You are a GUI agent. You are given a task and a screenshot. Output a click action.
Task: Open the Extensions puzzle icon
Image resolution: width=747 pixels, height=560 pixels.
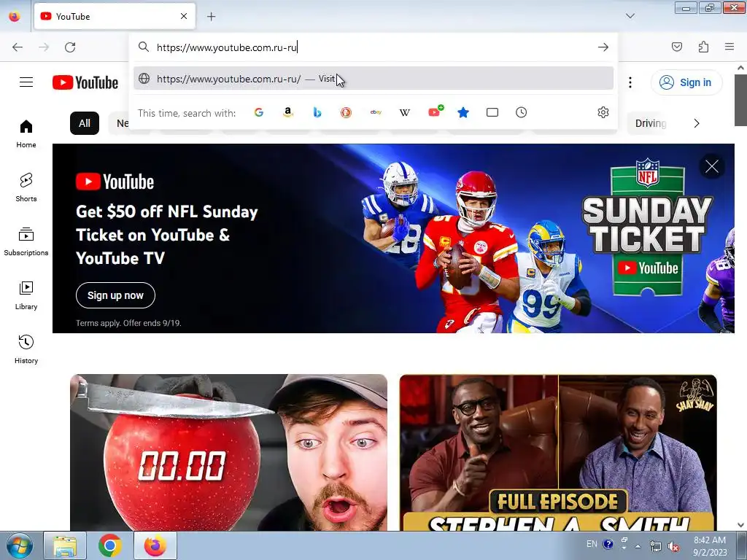click(703, 47)
